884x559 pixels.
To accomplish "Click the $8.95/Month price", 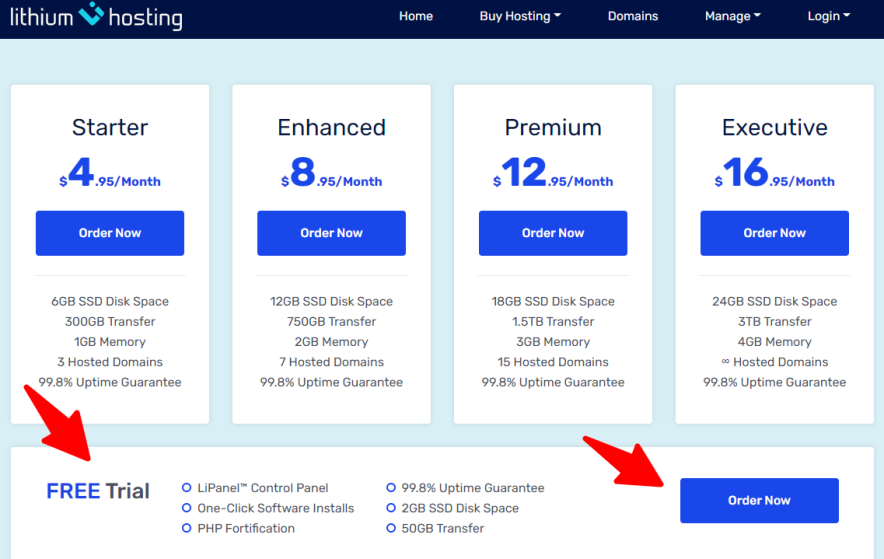I will click(x=332, y=172).
